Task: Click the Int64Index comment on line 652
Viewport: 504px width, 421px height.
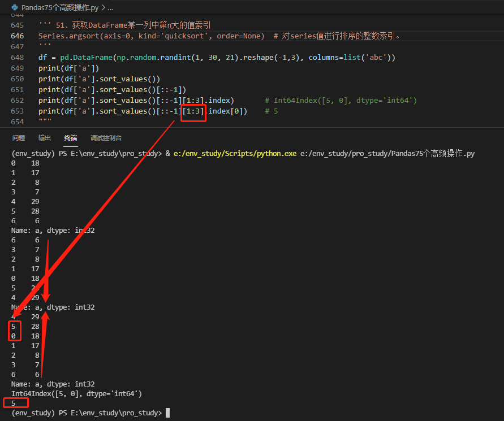Action: click(x=341, y=101)
